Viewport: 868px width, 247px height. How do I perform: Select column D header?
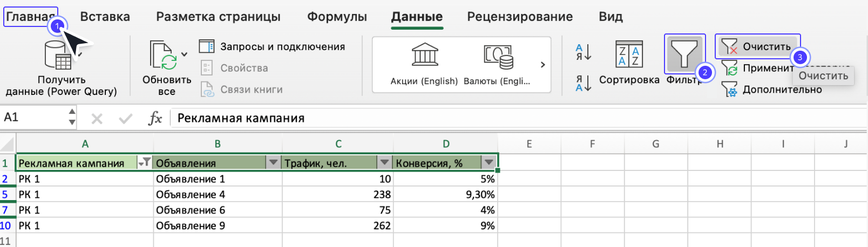(445, 144)
